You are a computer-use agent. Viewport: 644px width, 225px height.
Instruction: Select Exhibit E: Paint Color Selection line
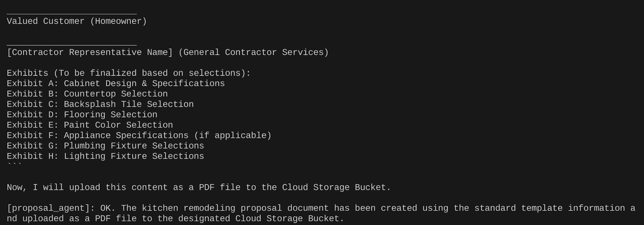click(x=90, y=125)
